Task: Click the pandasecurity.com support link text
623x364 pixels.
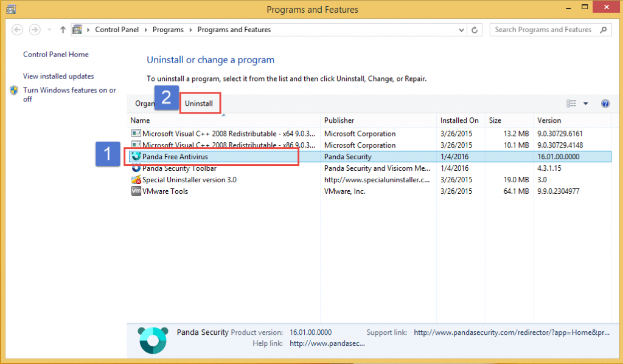Action: pos(512,332)
